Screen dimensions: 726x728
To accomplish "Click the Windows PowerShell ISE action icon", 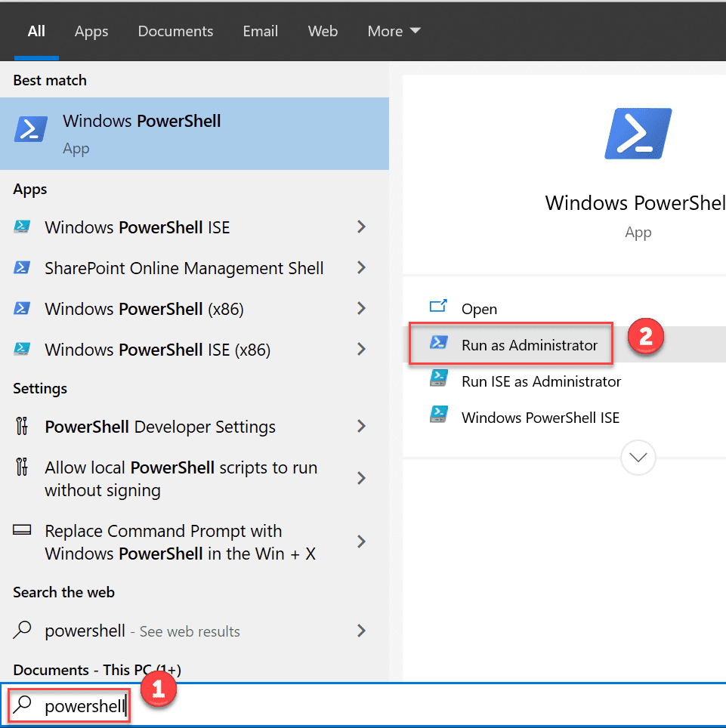I will (438, 415).
